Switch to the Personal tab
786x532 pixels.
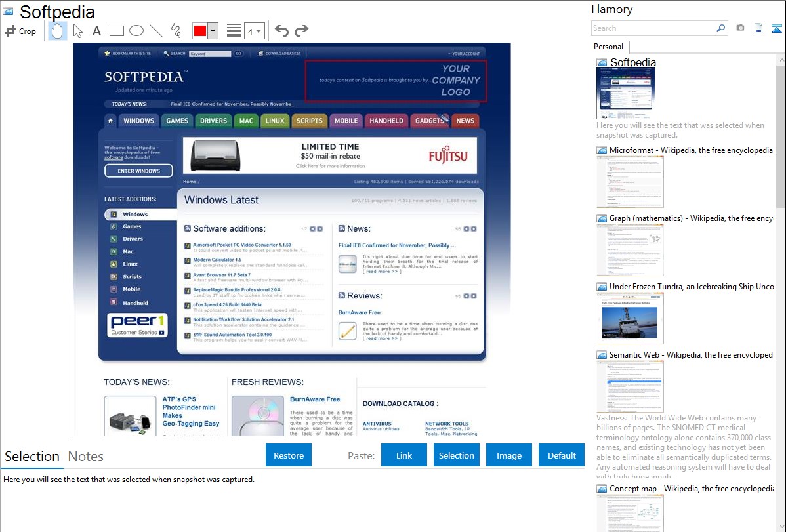point(609,47)
